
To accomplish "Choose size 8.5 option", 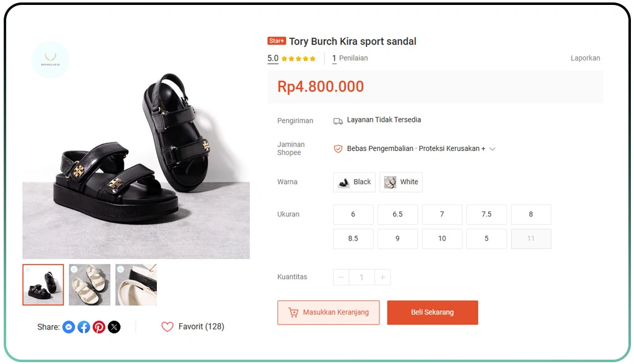I will click(353, 239).
